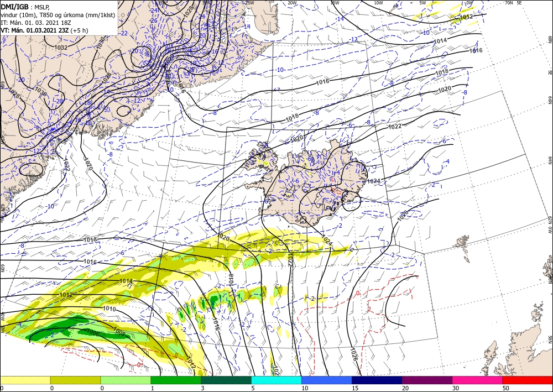
Task: Click the legend value '50' under the color bar
Action: pyautogui.click(x=505, y=388)
